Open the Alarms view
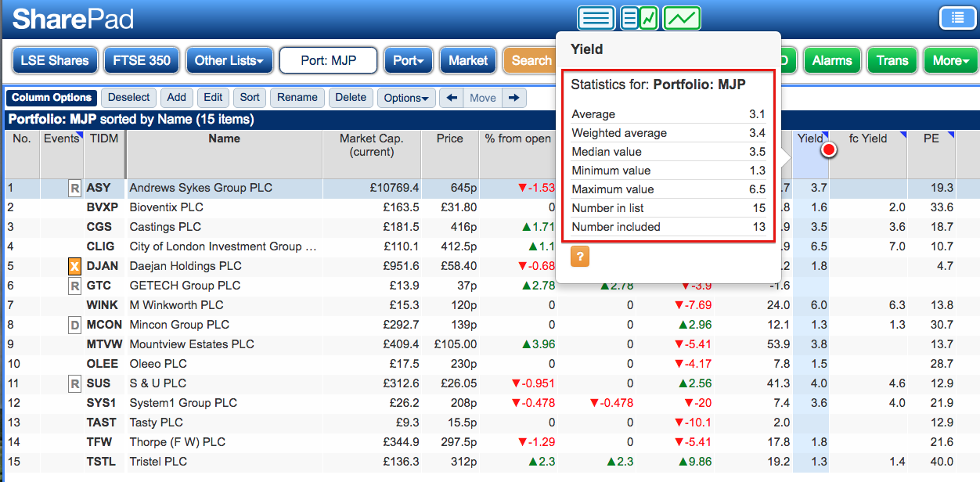980x482 pixels. (x=832, y=60)
